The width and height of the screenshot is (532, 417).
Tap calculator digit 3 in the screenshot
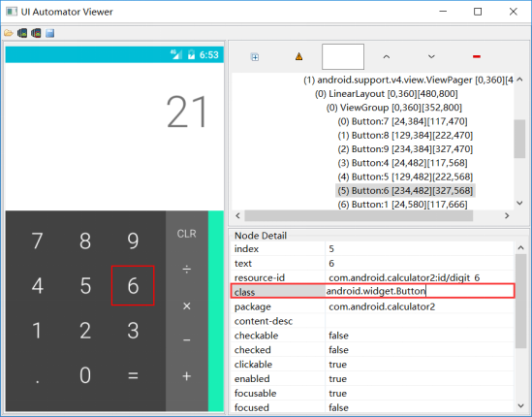tap(133, 331)
